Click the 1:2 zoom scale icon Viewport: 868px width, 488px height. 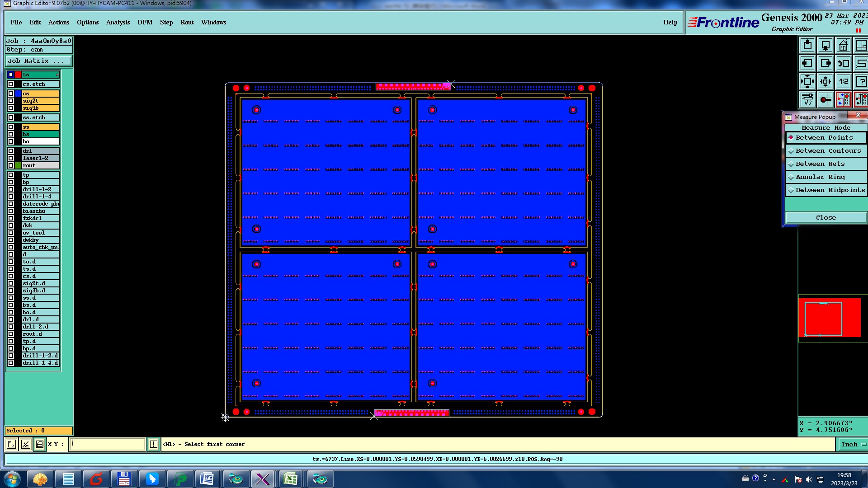pos(843,82)
